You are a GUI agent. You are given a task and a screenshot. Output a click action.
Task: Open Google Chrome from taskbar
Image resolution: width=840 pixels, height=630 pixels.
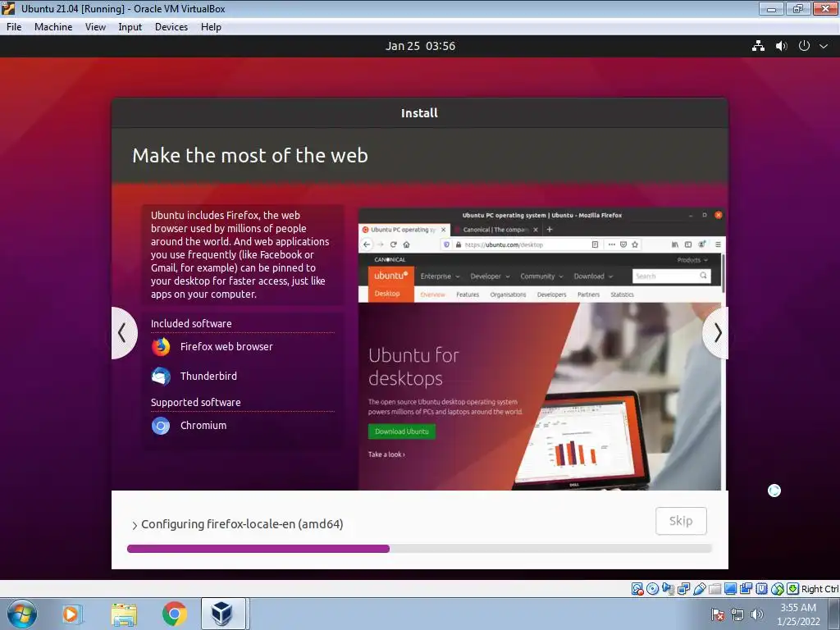click(175, 614)
